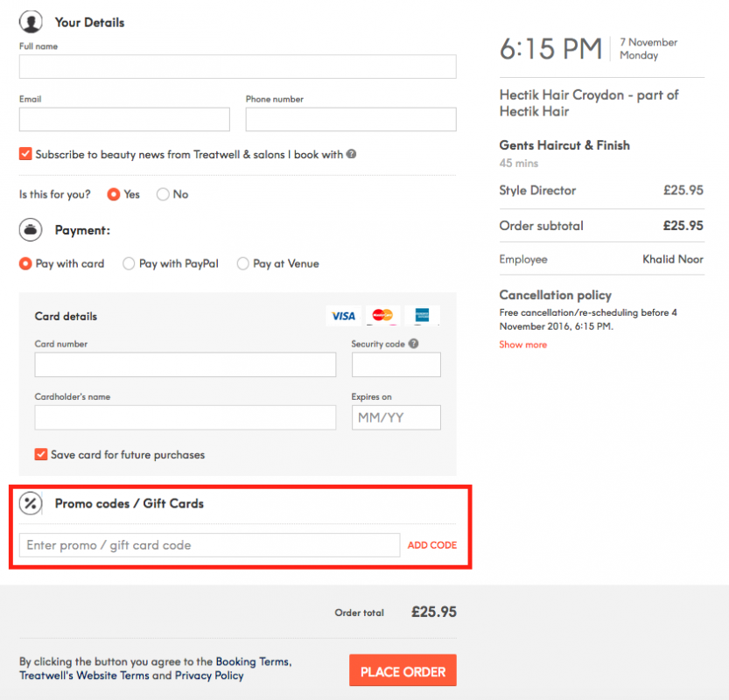Click Promo codes / Gift Cards heading
Image resolution: width=729 pixels, height=700 pixels.
pos(130,503)
